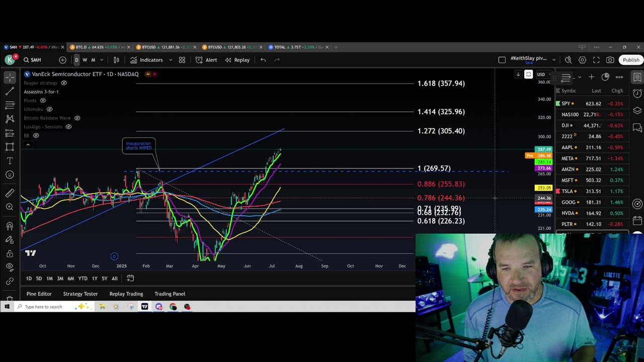644x362 pixels.
Task: Add a symbol to the watchlist
Action: pos(592,77)
